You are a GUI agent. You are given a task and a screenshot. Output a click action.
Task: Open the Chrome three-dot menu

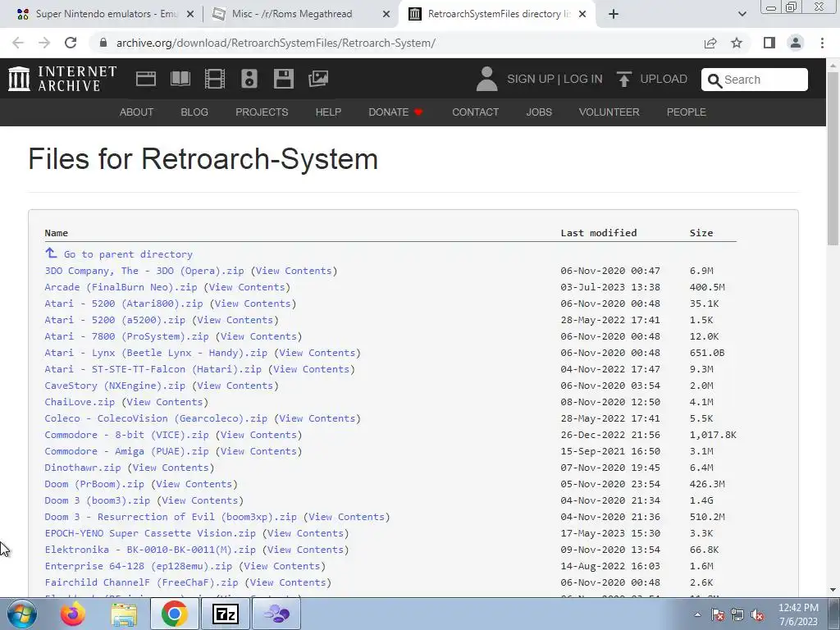coord(822,43)
